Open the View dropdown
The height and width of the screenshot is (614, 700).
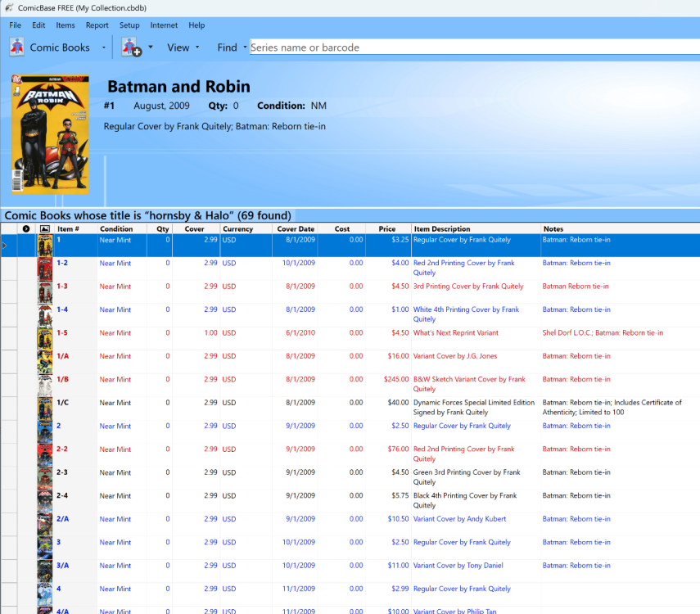coord(196,47)
